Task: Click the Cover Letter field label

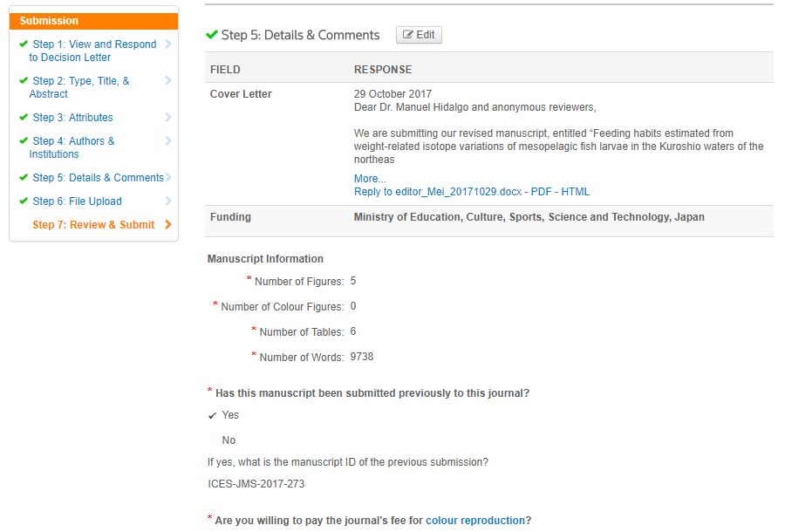Action: 241,94
